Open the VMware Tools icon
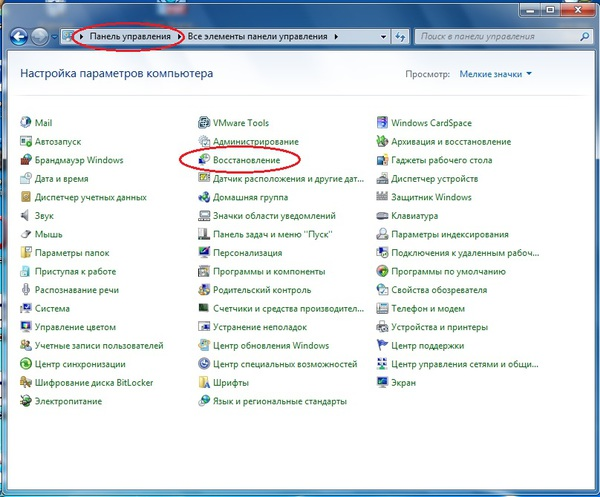The width and height of the screenshot is (600, 497). tap(204, 122)
